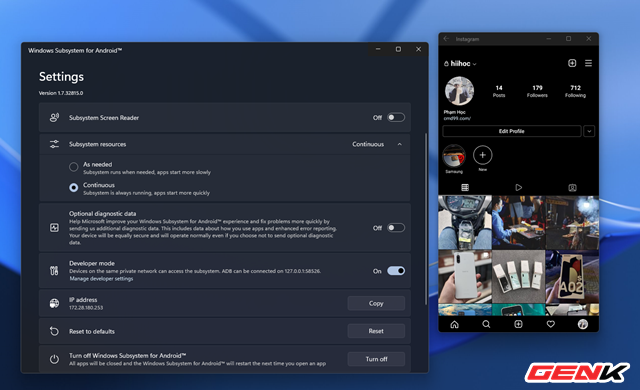Open the white phone in hand post
This screenshot has width=640, height=390.
coord(465,277)
